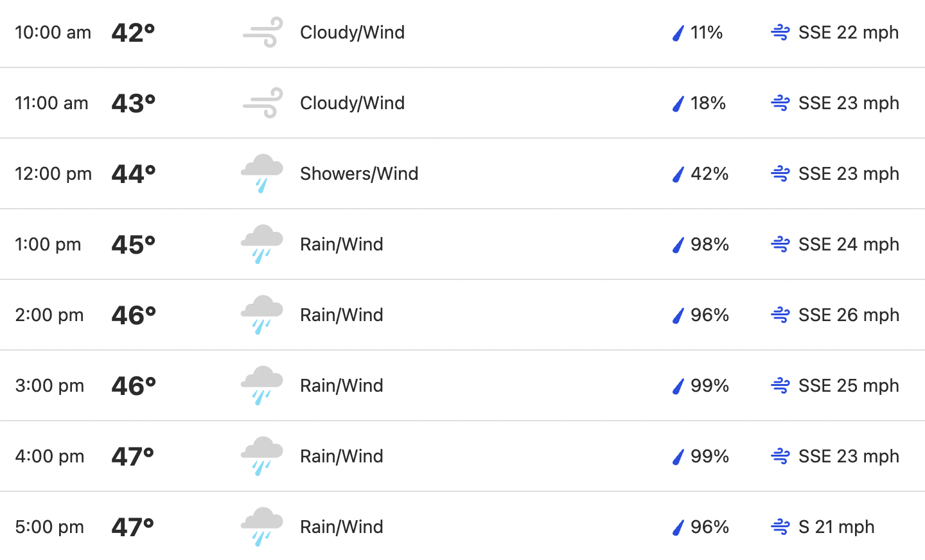Click the 4:00 pm time label
The image size is (925, 560).
(49, 456)
